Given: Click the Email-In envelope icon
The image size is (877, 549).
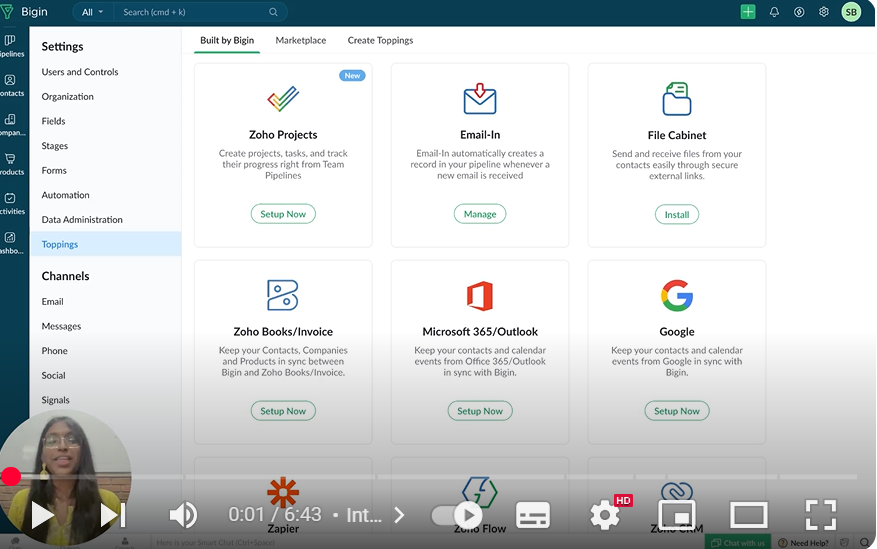Looking at the screenshot, I should coord(480,98).
